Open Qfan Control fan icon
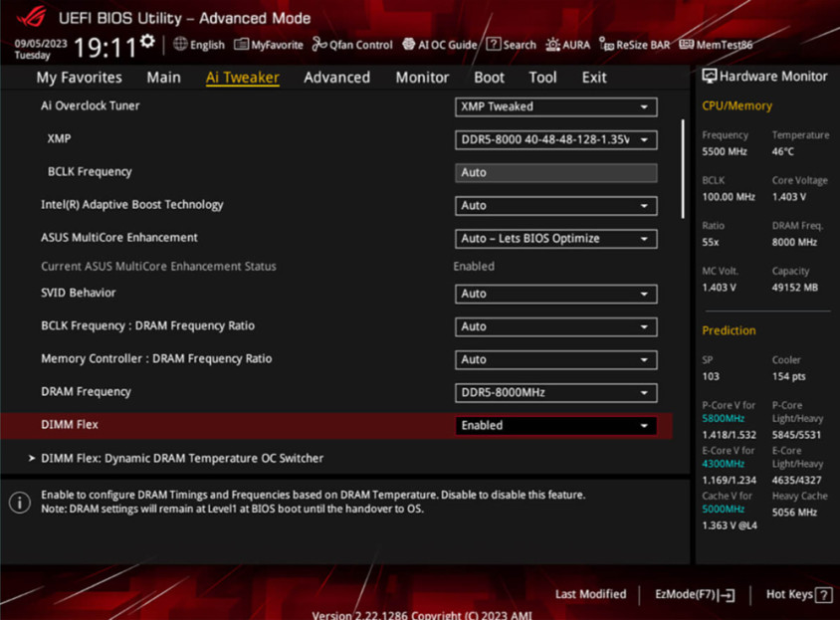 click(x=319, y=44)
